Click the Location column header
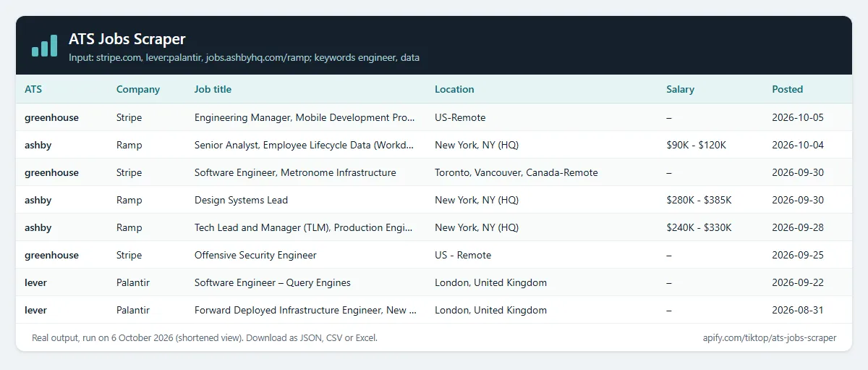Screen dimensions: 868x370 pyautogui.click(x=454, y=89)
